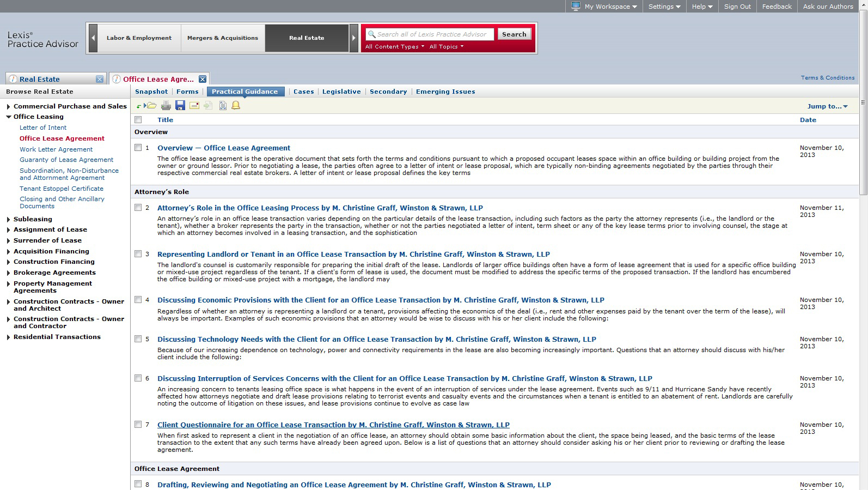Select the Mergers & Acquisitions practice area

[223, 38]
